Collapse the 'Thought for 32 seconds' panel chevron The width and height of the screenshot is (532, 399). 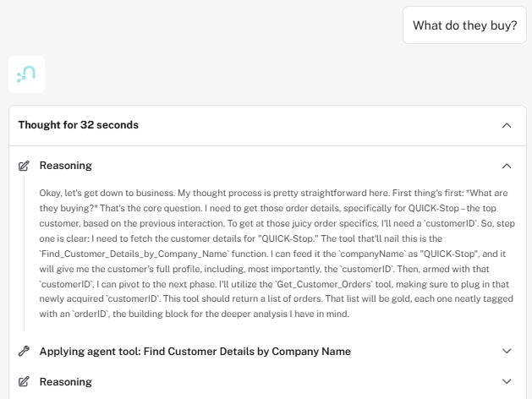(x=507, y=125)
